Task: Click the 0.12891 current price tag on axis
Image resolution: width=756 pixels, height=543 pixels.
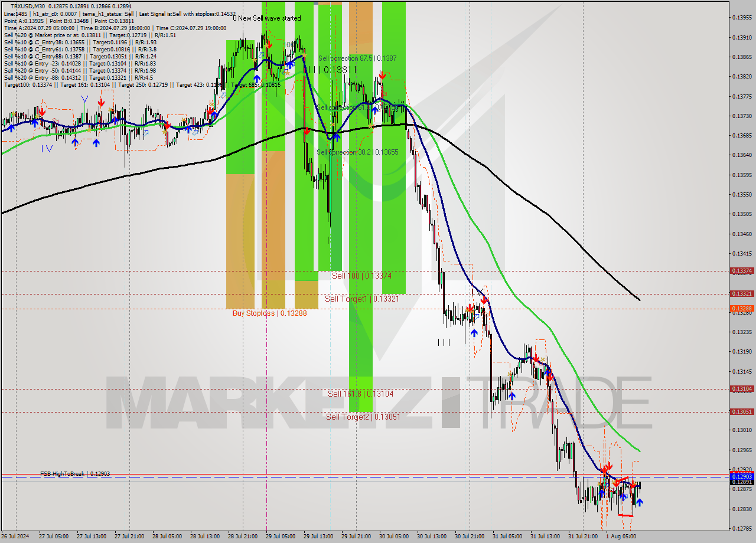Action: click(742, 482)
